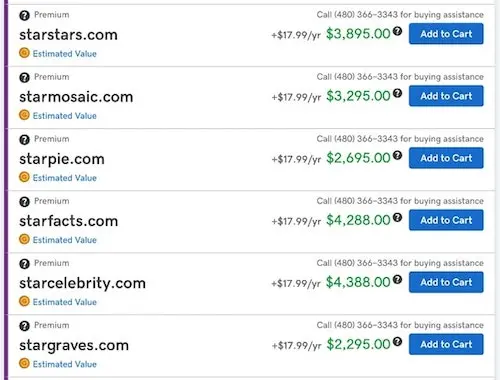The height and width of the screenshot is (380, 500).
Task: Open Estimated Value link for starmosaic.com
Action: pos(65,116)
